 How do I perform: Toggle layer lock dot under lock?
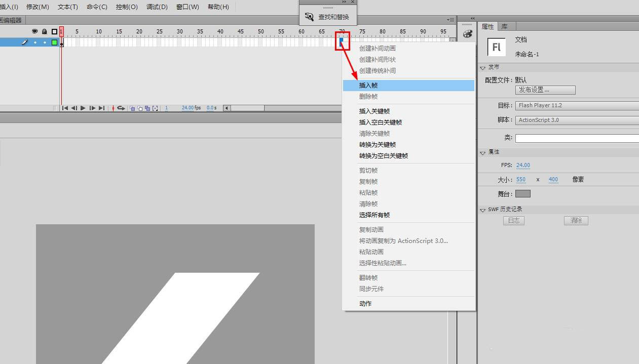(x=45, y=43)
